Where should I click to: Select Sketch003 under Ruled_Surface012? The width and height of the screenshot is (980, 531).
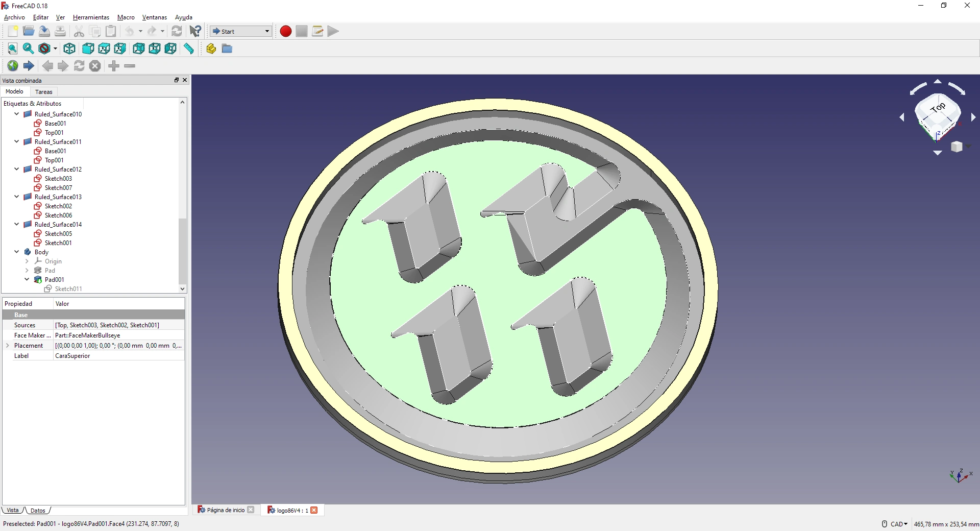pyautogui.click(x=58, y=178)
